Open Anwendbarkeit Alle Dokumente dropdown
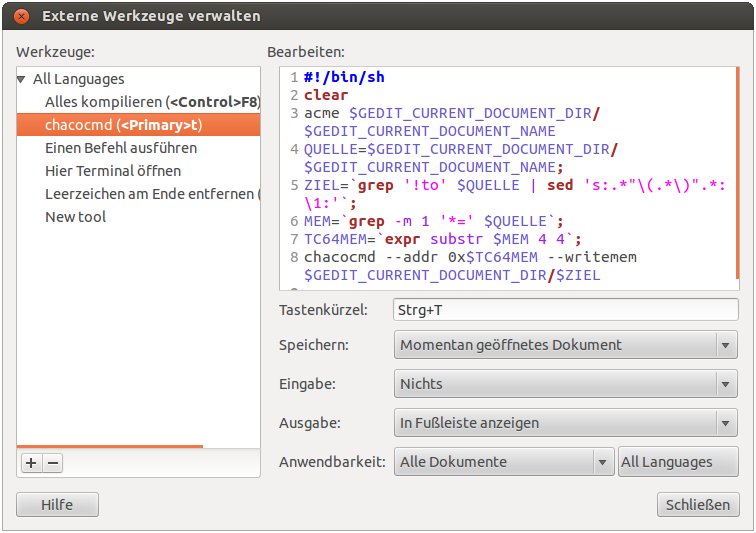Image resolution: width=756 pixels, height=533 pixels. coord(504,462)
